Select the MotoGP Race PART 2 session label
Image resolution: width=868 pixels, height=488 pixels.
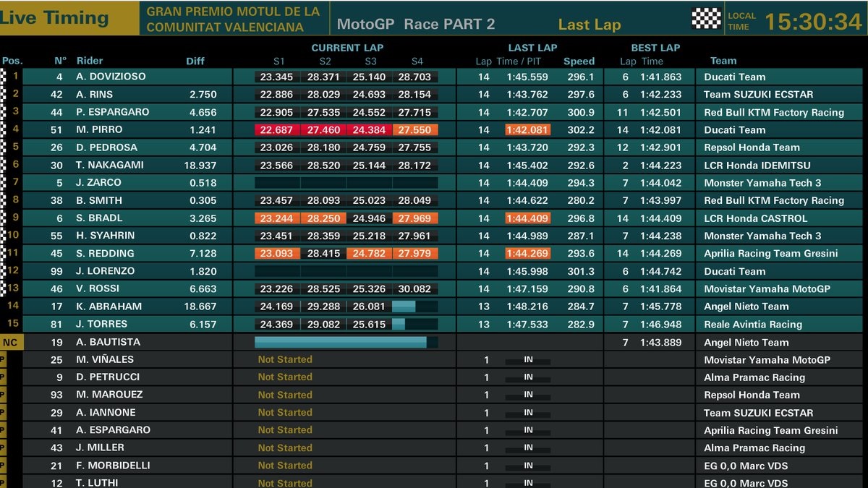click(x=416, y=24)
